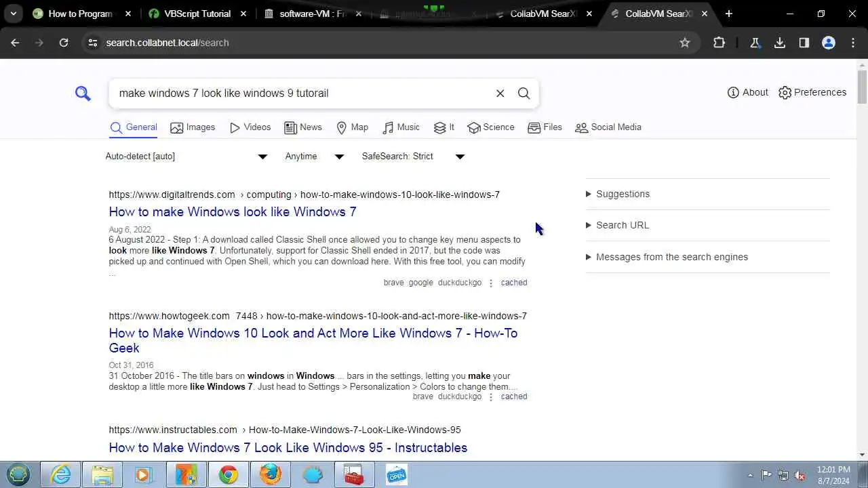Switch to the How to Program tab
Image resolution: width=868 pixels, height=488 pixels.
click(x=80, y=14)
